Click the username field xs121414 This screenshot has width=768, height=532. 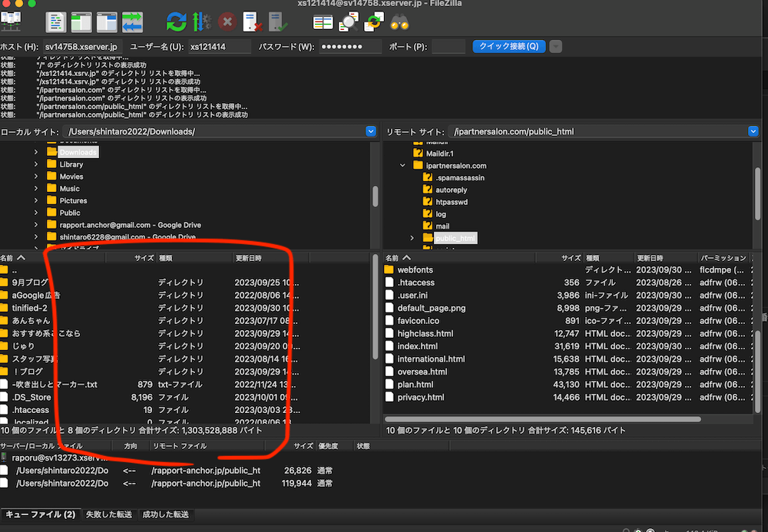pos(220,47)
